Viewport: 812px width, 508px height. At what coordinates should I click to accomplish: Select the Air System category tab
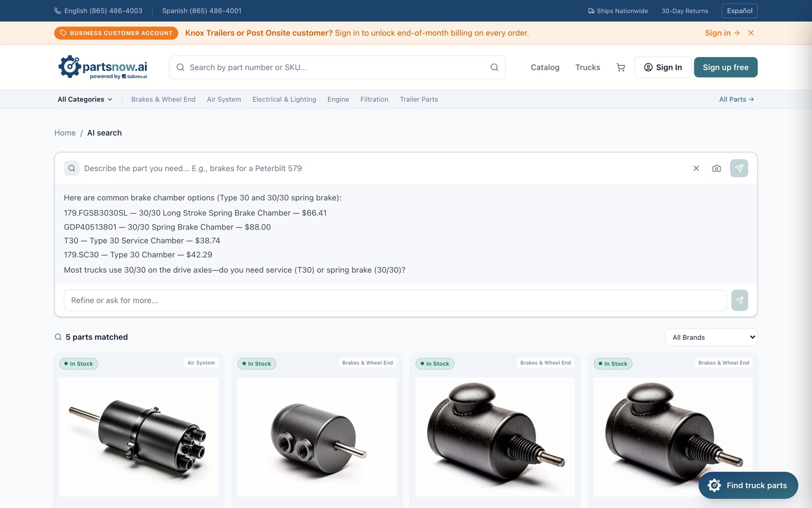click(x=224, y=100)
